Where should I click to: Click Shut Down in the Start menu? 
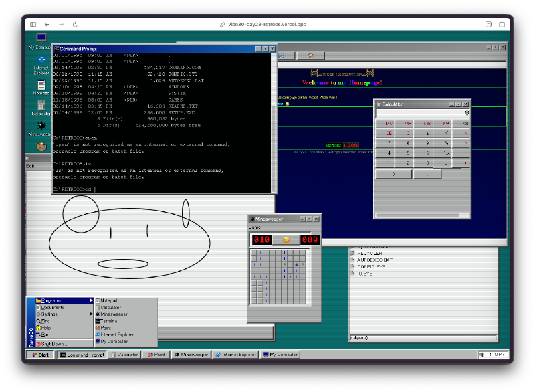53,344
